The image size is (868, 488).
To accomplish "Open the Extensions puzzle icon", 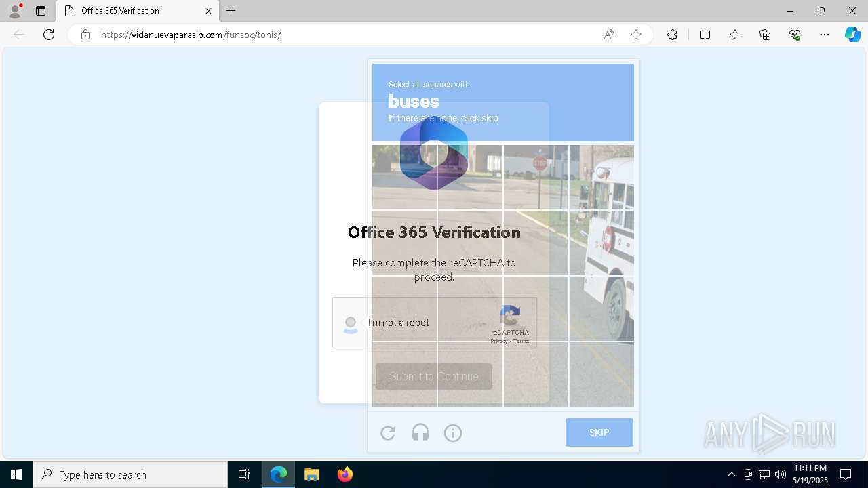I will 672,35.
